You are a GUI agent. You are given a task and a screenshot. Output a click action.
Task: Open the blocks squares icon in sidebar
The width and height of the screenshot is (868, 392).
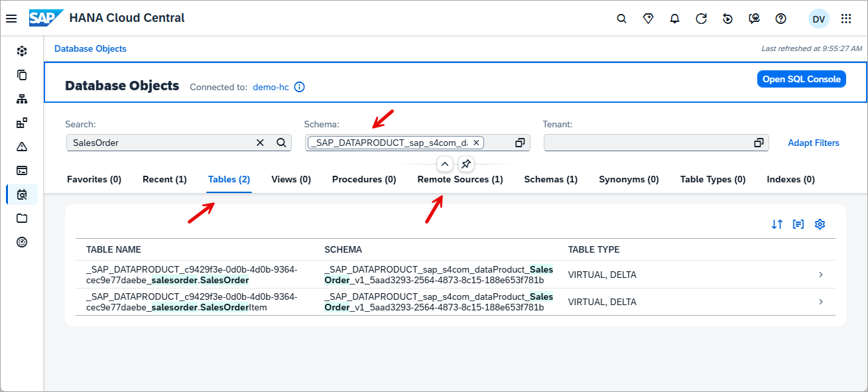point(22,123)
